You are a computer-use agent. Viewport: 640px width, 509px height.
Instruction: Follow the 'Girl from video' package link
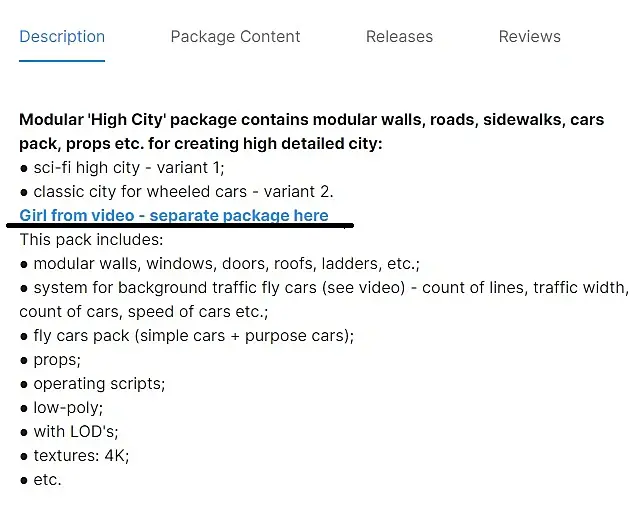point(174,215)
